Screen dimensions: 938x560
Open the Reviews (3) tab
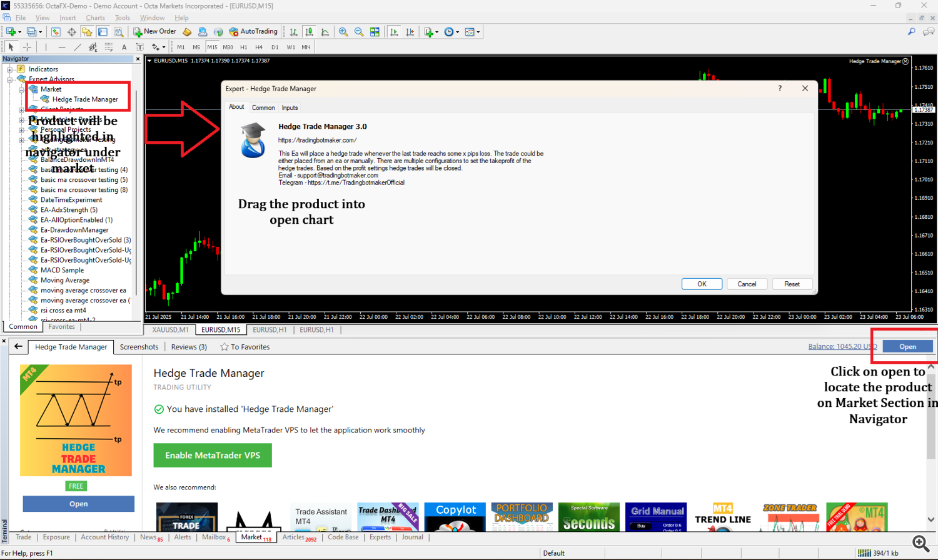(189, 347)
